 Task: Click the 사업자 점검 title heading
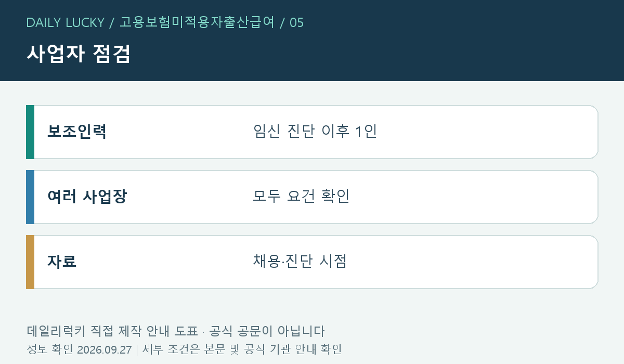point(78,54)
